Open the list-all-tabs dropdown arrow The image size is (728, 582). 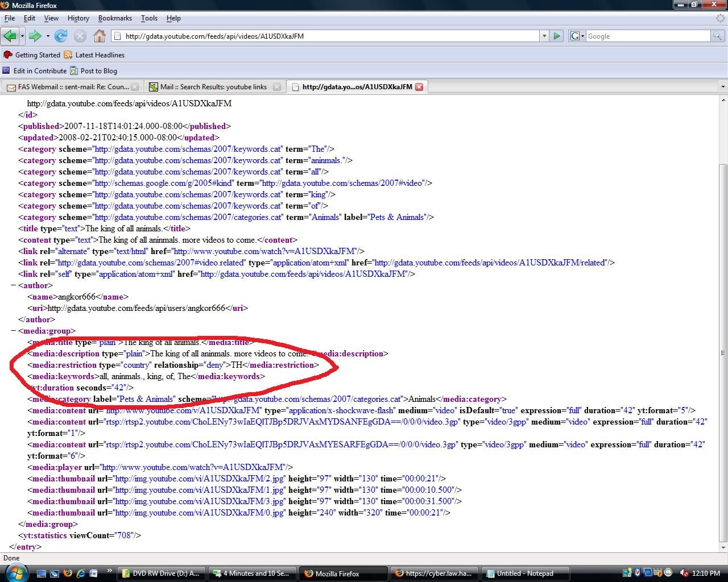tap(723, 87)
